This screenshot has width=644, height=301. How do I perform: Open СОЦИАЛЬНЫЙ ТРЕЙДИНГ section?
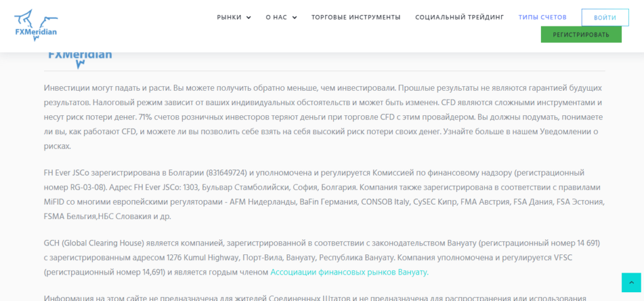[459, 17]
